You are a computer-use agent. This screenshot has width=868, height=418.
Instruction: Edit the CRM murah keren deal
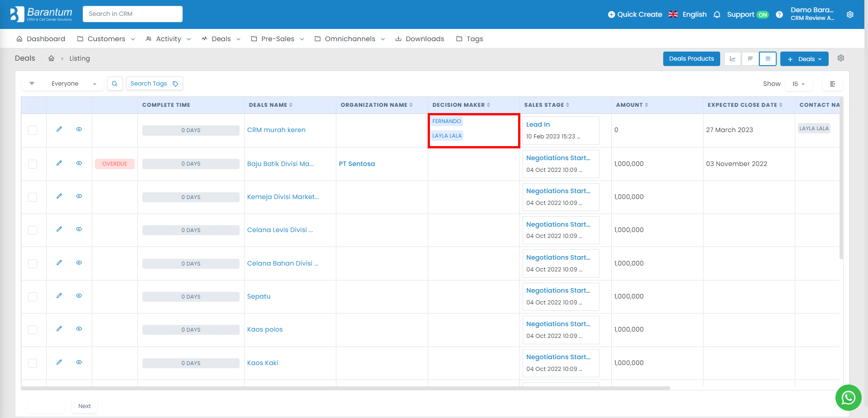[x=59, y=129]
